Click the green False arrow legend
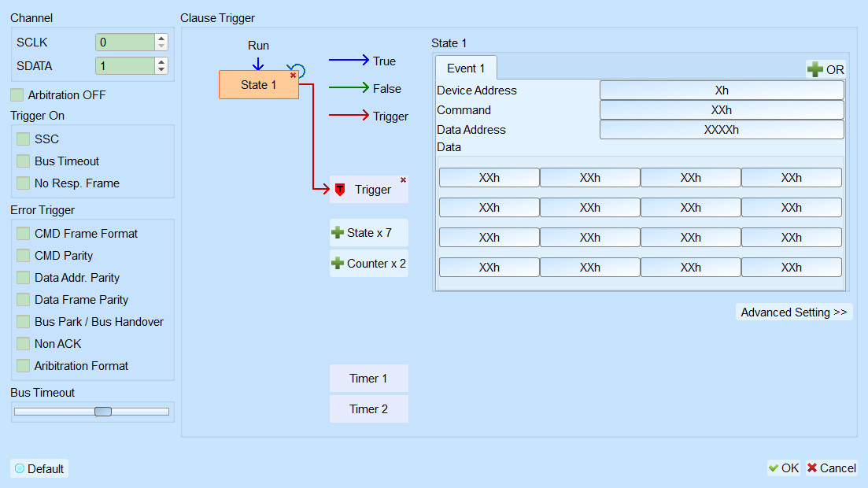Image resolution: width=868 pixels, height=488 pixels. pyautogui.click(x=349, y=87)
